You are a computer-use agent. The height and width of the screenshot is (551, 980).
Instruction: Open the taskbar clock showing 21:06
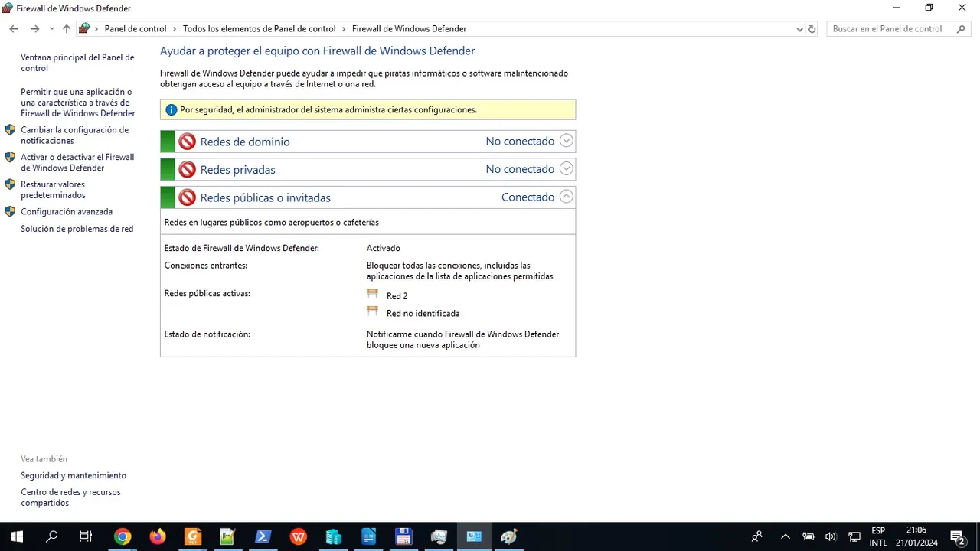916,536
